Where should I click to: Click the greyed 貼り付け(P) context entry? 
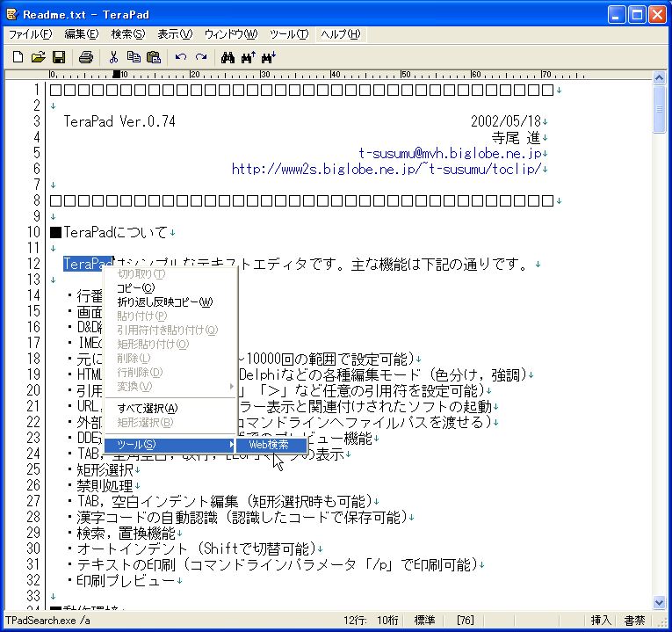[x=170, y=316]
